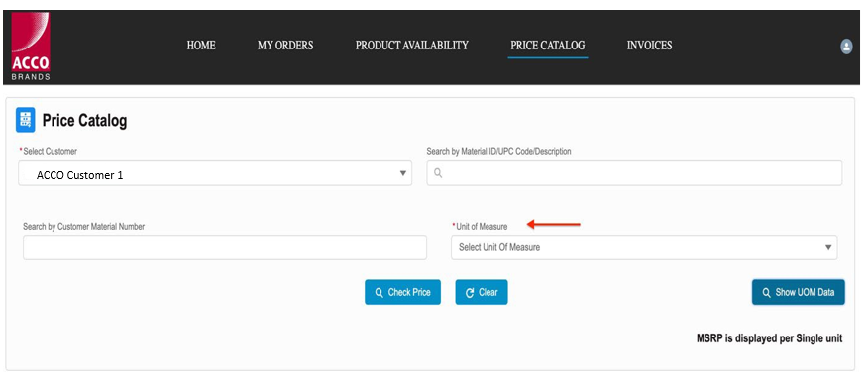
Task: Select the PRICE CATALOG tab
Action: [548, 46]
